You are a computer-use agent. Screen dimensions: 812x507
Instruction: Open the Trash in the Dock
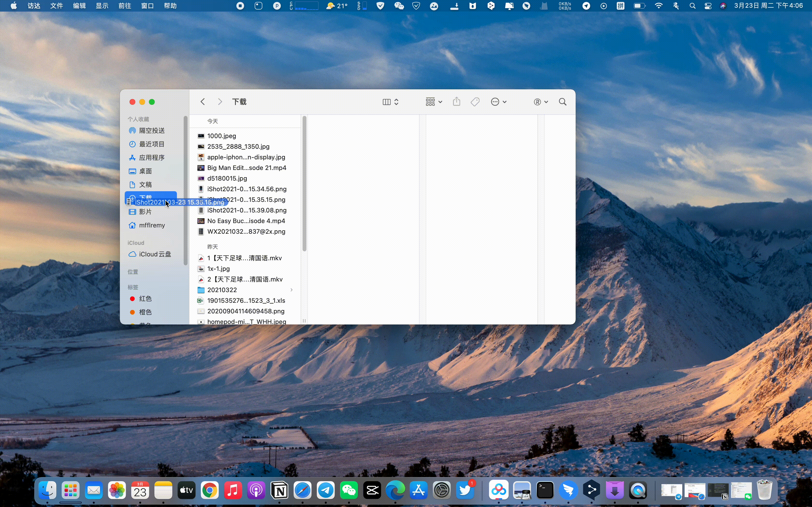point(764,490)
